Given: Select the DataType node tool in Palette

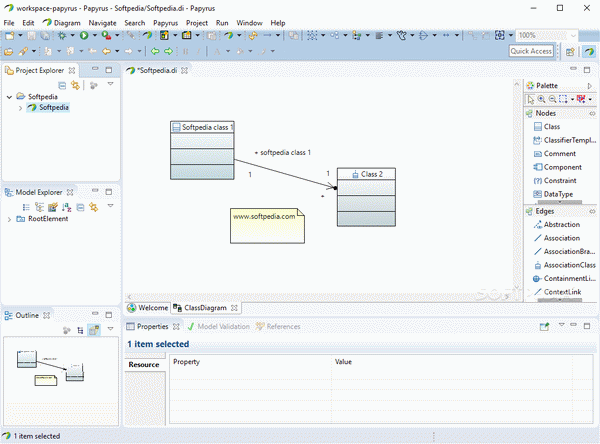Looking at the screenshot, I should (553, 194).
